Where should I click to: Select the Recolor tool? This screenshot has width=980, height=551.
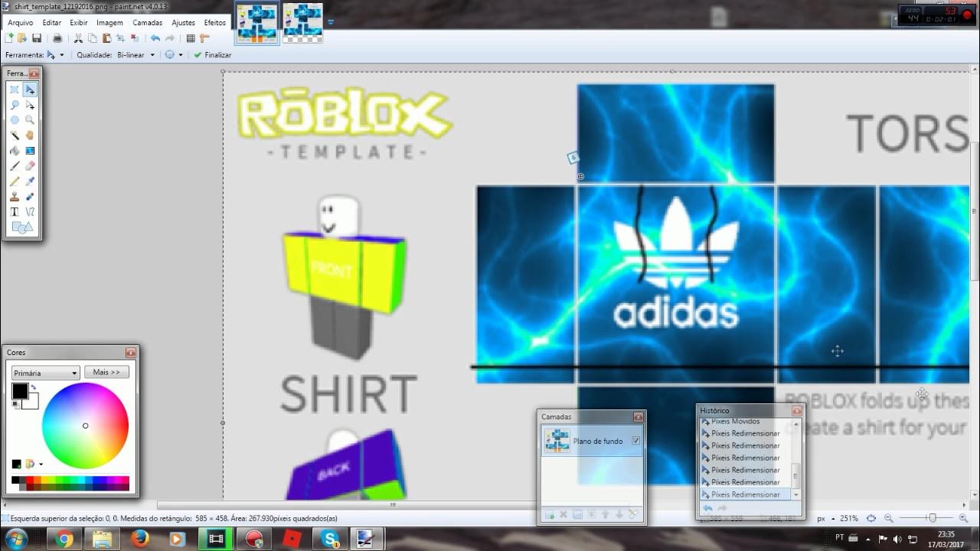pos(30,197)
